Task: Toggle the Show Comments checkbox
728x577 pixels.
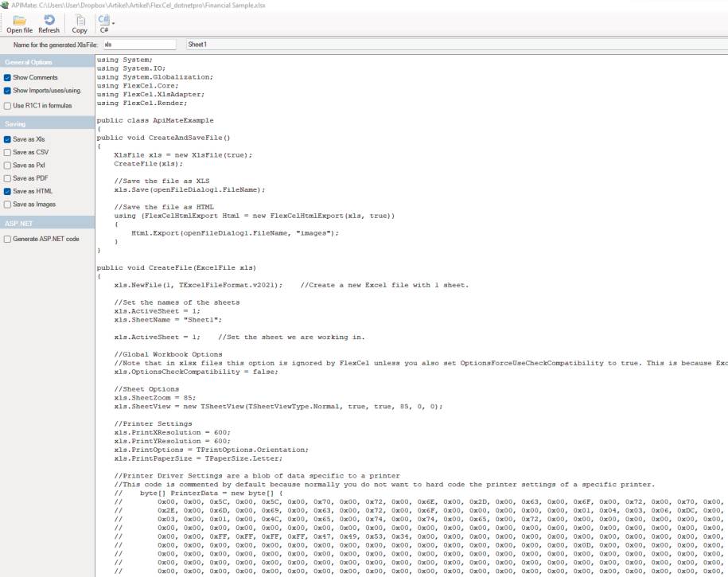Action: [7, 77]
